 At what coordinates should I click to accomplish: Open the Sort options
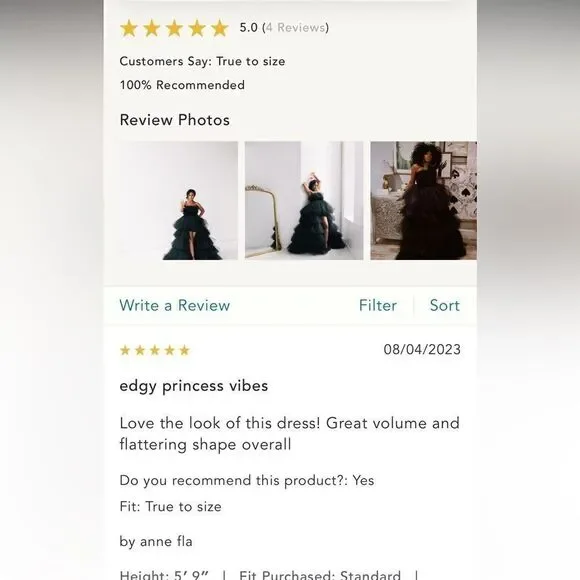pyautogui.click(x=445, y=306)
